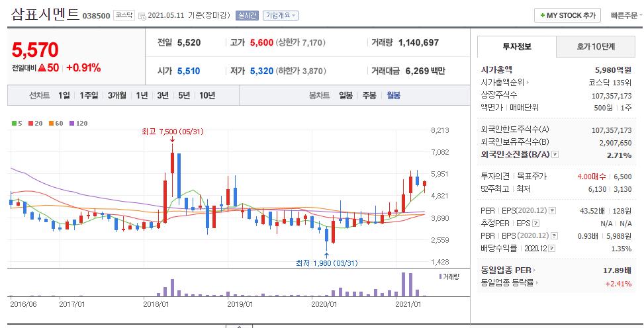Screen dimensions: 644x328
Task: Click the 고가 value 5,600
Action: pyautogui.click(x=261, y=42)
